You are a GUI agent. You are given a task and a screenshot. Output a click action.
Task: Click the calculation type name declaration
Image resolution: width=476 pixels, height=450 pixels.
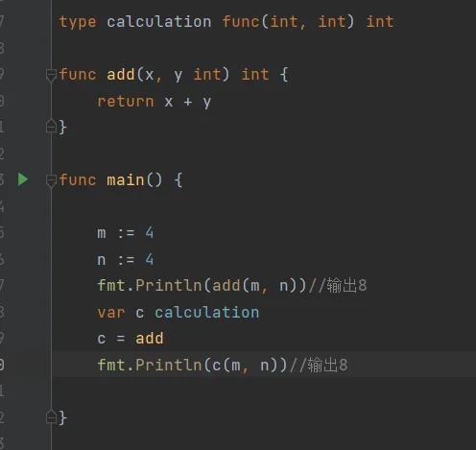point(159,22)
